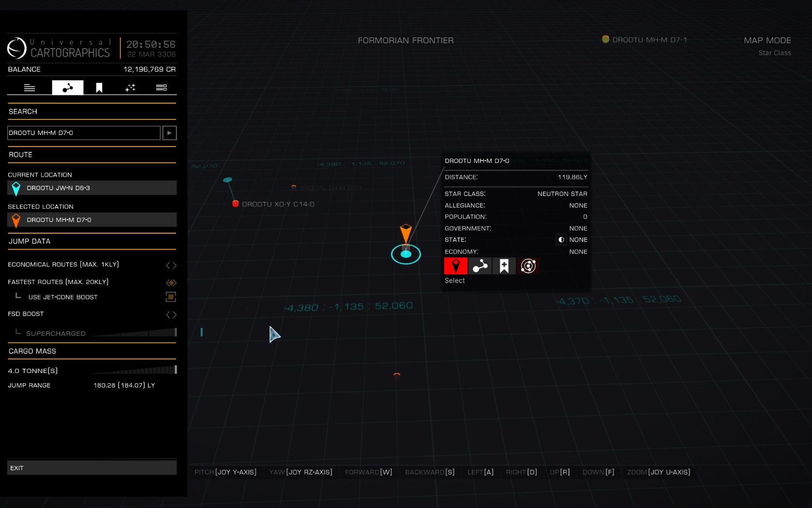Click the red Select system target icon

455,266
